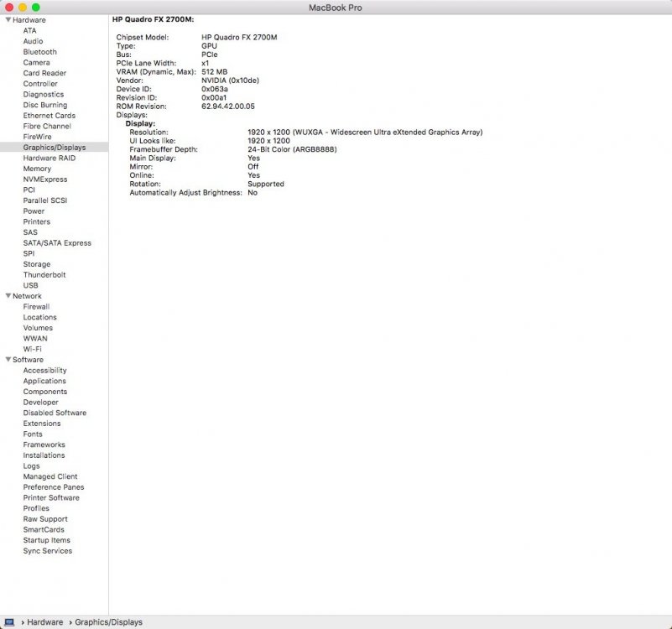Show Power information
This screenshot has width=672, height=629.
point(34,211)
